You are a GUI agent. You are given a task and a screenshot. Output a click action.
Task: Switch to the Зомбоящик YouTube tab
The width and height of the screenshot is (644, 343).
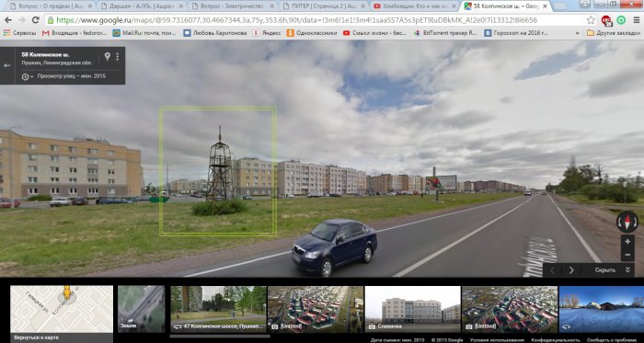click(x=414, y=6)
